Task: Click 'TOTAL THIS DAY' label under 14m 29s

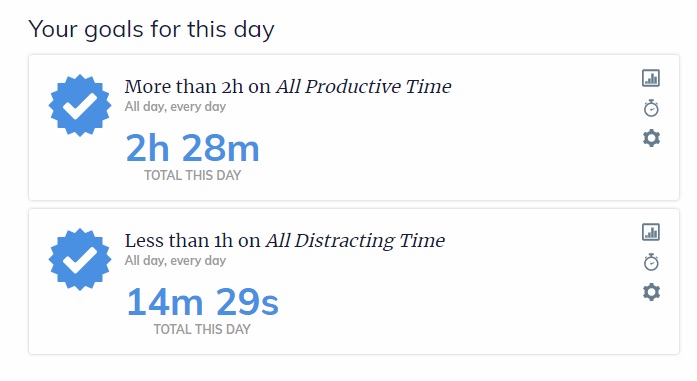Action: pyautogui.click(x=202, y=329)
